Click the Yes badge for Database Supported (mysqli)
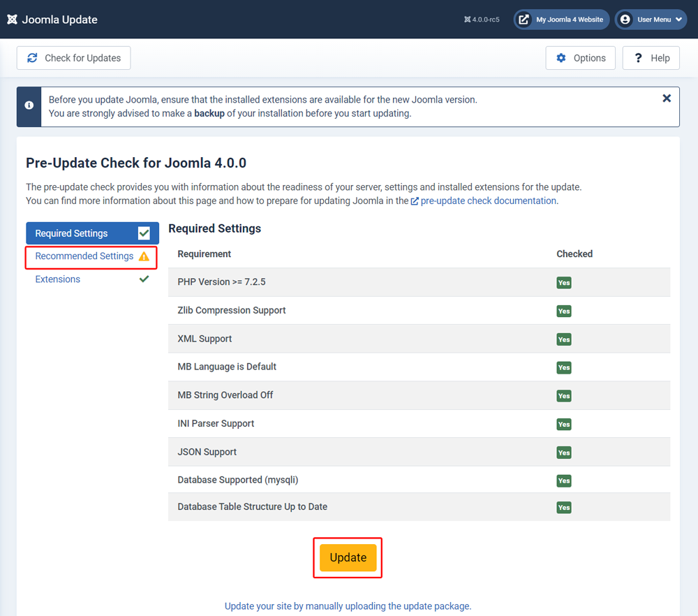The image size is (698, 616). [564, 481]
